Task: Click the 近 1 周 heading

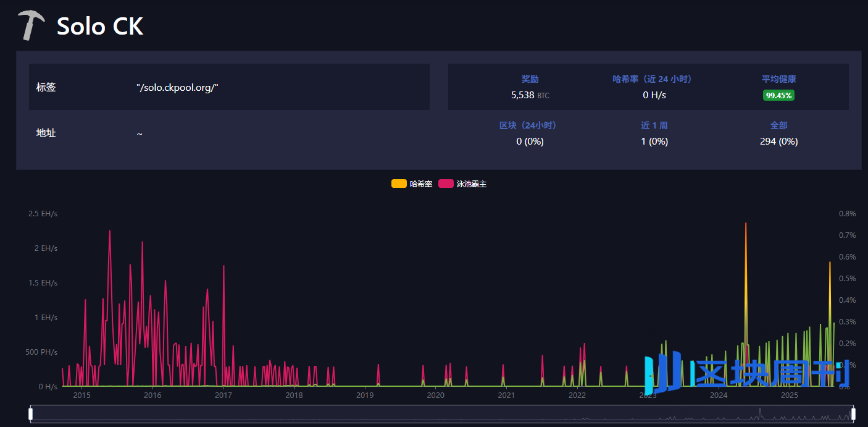Action: (x=654, y=125)
